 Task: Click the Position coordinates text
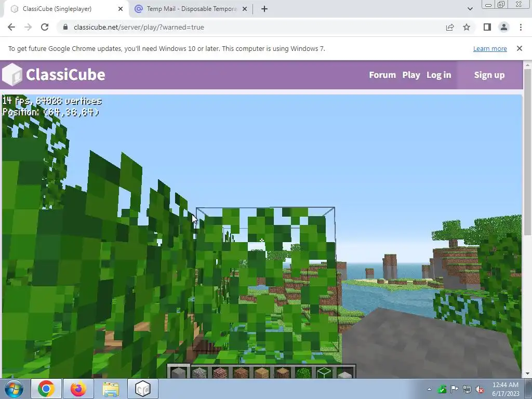pyautogui.click(x=51, y=112)
